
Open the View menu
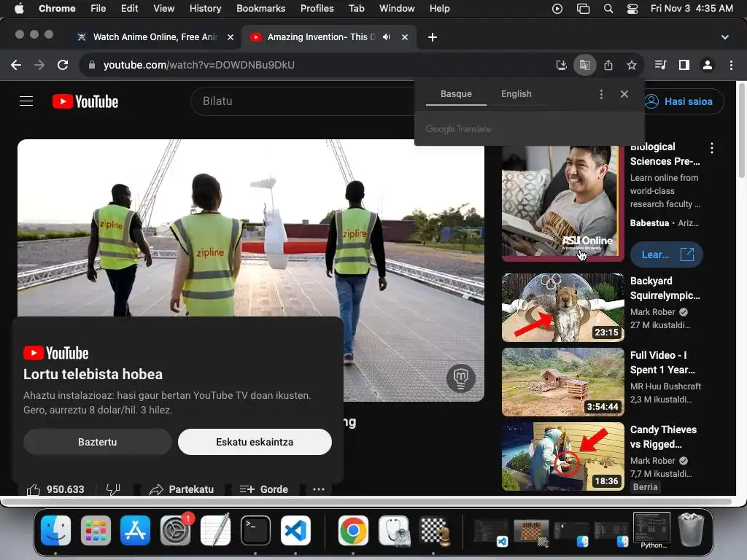coord(163,9)
